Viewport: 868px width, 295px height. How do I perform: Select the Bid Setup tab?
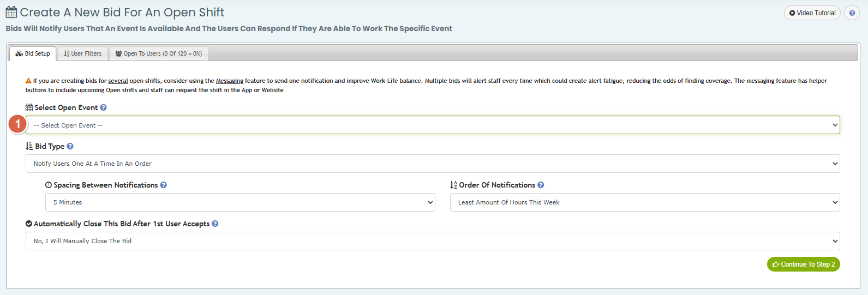(x=33, y=53)
